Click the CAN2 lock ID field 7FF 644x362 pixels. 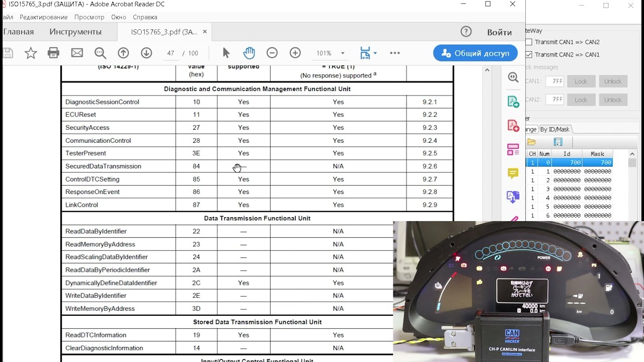tap(555, 100)
